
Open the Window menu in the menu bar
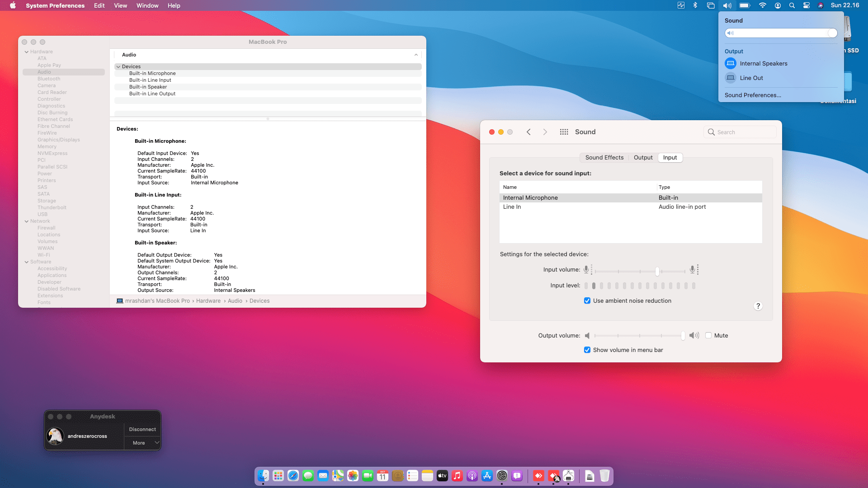147,5
